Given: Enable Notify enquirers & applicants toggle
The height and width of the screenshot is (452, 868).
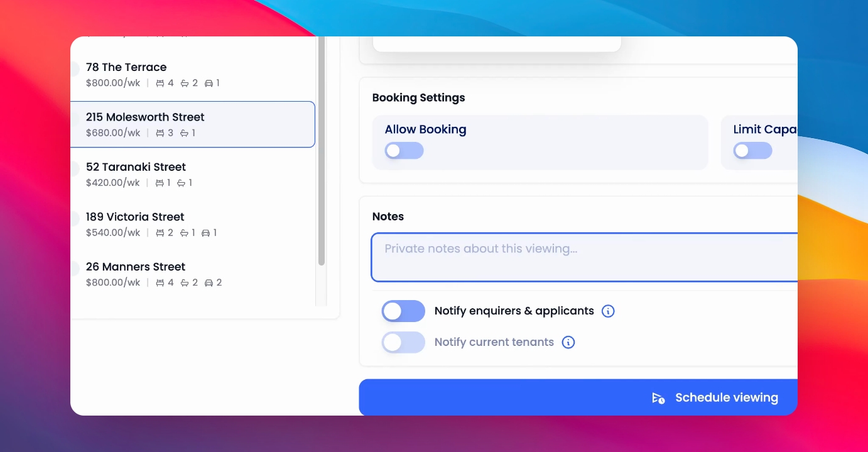Looking at the screenshot, I should pyautogui.click(x=403, y=311).
